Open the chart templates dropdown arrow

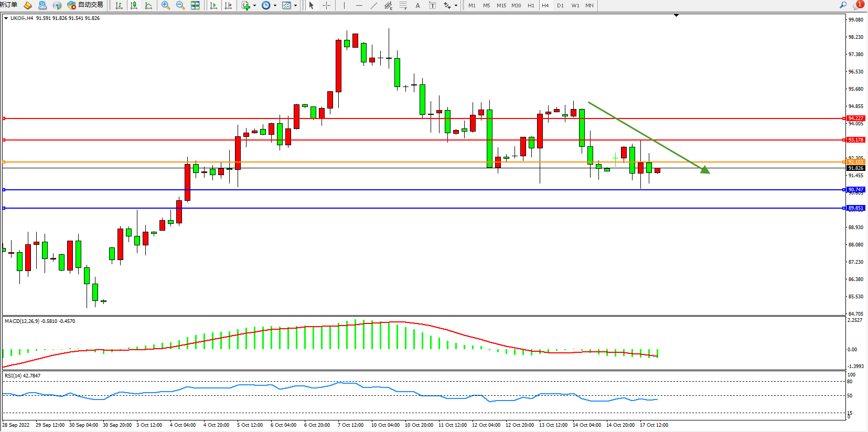tap(296, 6)
